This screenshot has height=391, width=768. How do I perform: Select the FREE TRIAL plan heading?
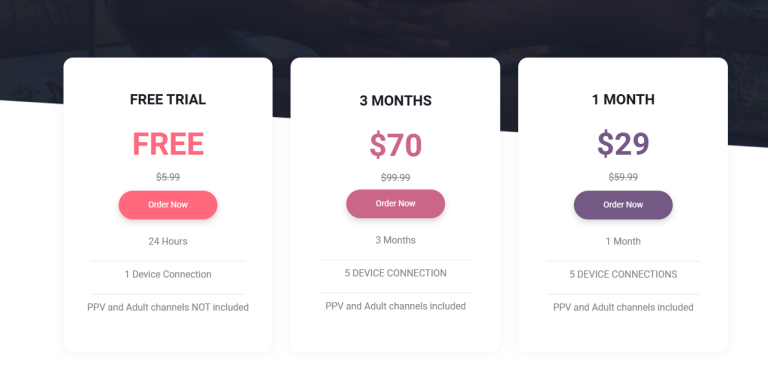[168, 99]
